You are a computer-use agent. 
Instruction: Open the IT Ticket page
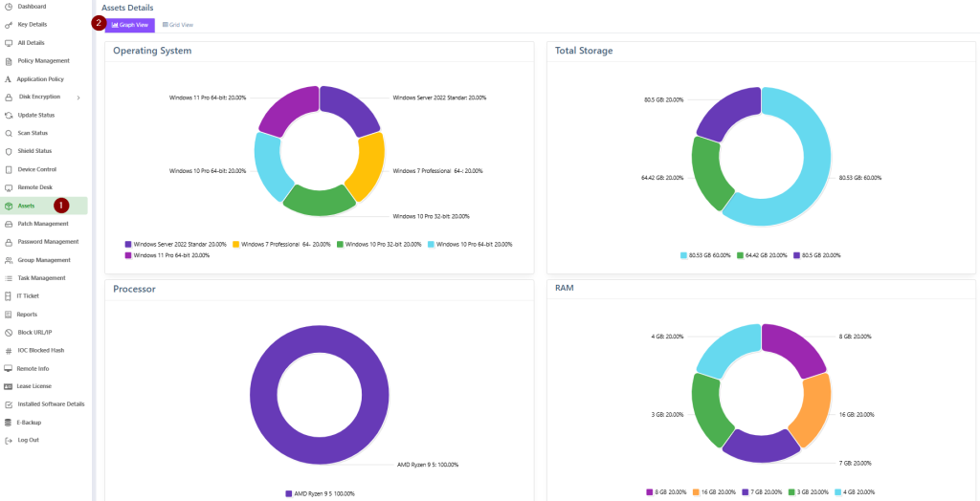click(x=28, y=295)
